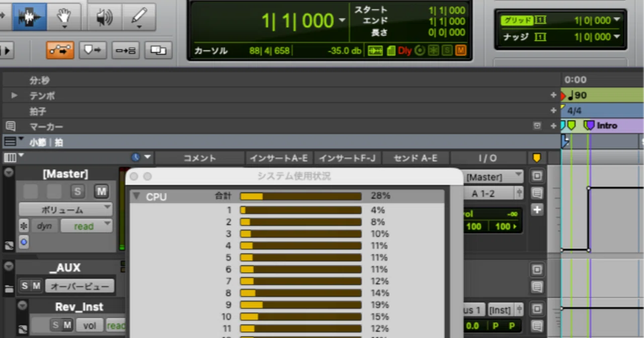Click the orange M indicator in counter
Viewport: 644px width, 338px height.
pos(460,51)
